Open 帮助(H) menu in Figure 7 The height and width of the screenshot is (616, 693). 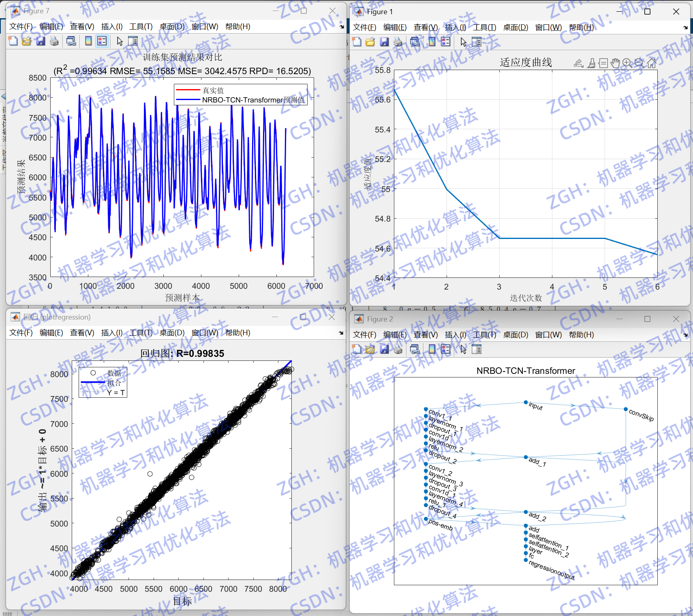(x=237, y=27)
